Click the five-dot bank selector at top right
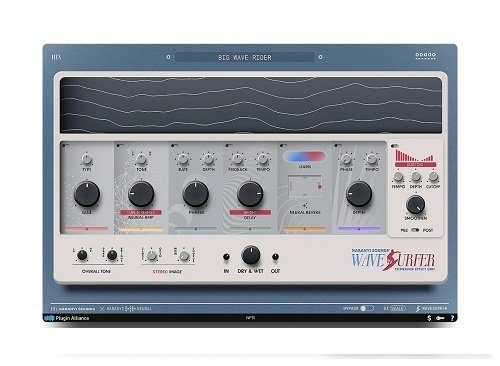The width and height of the screenshot is (500, 366). pyautogui.click(x=426, y=55)
